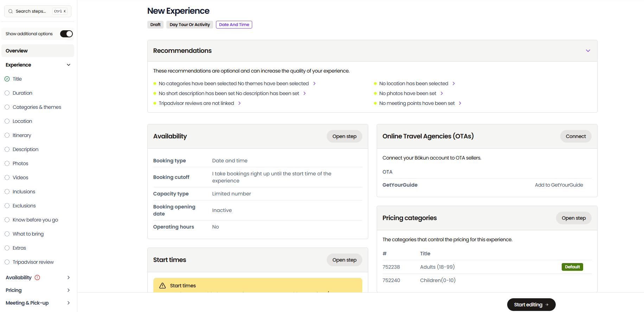
Task: Click Add to GetYourGuide link
Action: click(559, 185)
